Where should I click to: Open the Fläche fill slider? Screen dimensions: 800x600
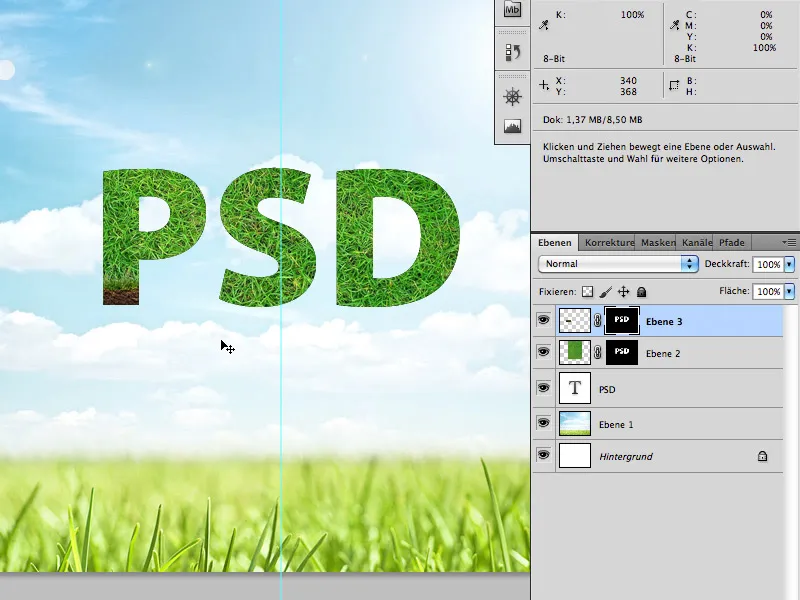[789, 291]
